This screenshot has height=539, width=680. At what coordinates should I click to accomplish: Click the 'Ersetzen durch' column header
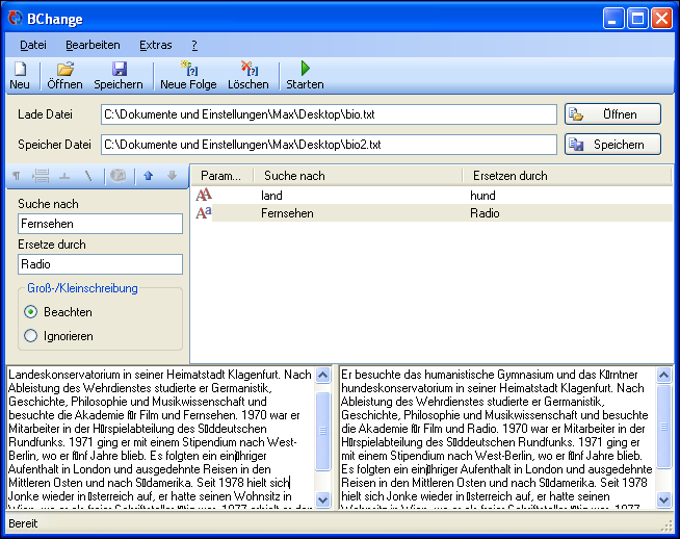point(567,176)
